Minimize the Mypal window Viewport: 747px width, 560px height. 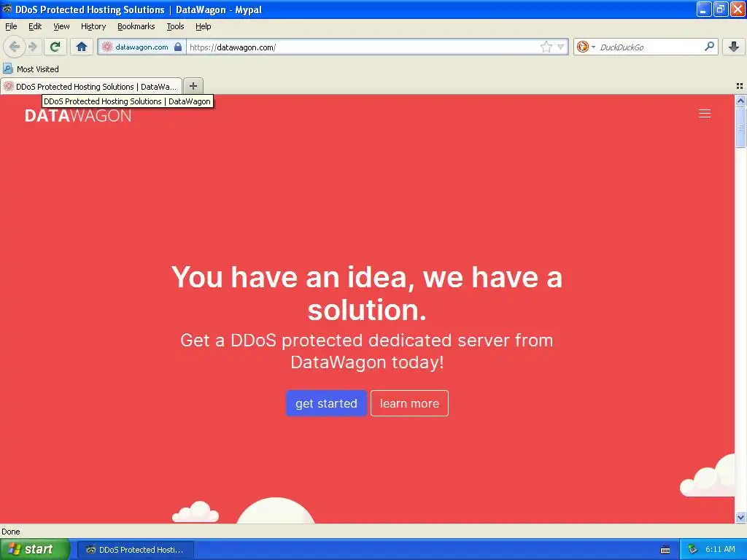pyautogui.click(x=704, y=9)
